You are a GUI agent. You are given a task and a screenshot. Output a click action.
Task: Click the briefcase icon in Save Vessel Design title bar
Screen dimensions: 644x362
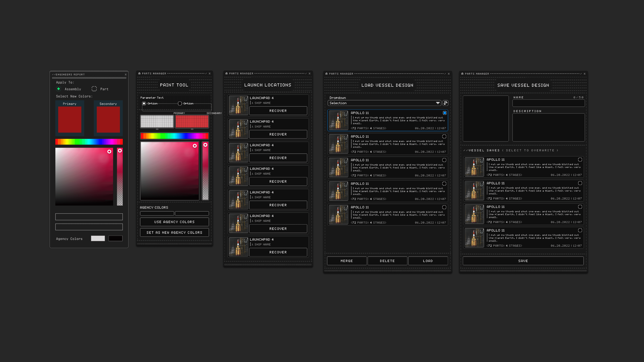tap(462, 74)
